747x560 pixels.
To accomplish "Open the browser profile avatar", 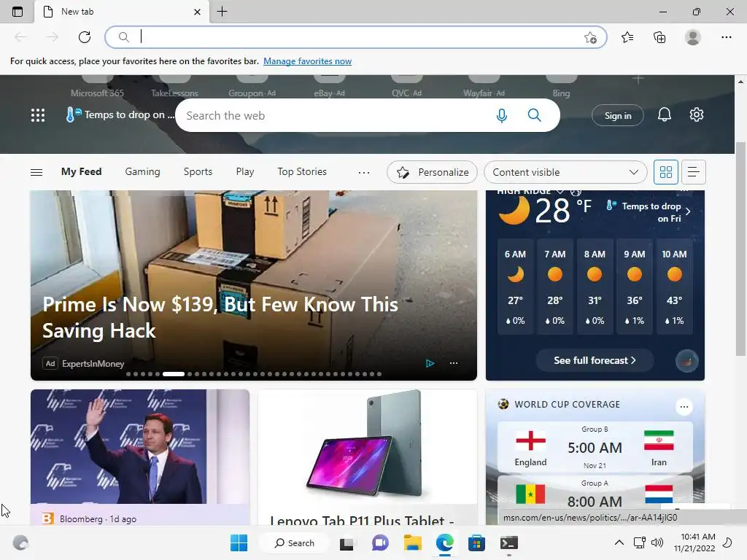I will [693, 37].
